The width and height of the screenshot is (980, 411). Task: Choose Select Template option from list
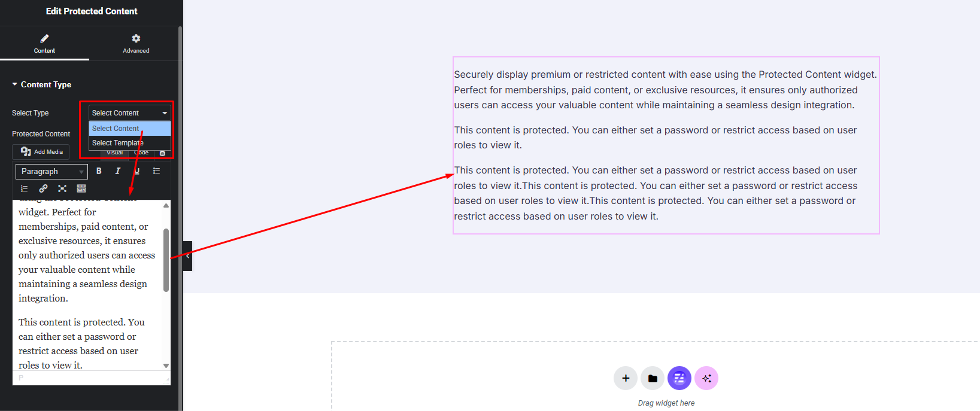tap(118, 143)
